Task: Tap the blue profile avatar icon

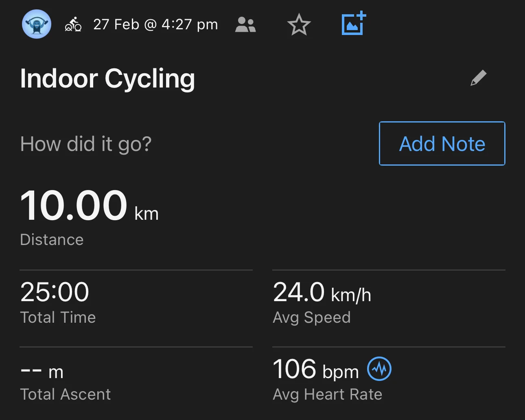Action: pyautogui.click(x=37, y=24)
